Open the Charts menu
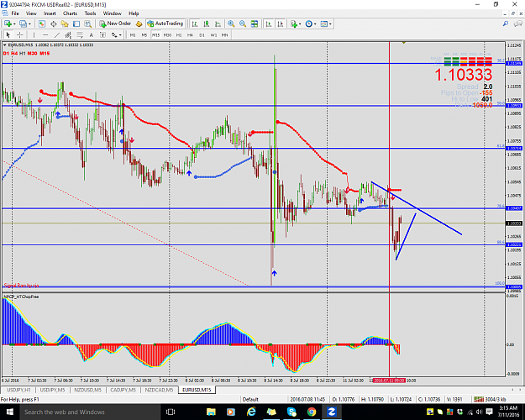The width and height of the screenshot is (525, 420). tap(70, 13)
